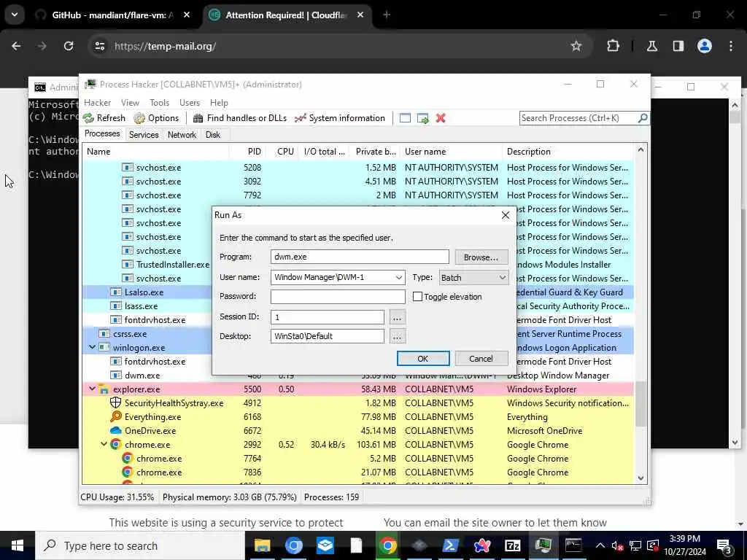Open the Type dropdown showing Batch
The height and width of the screenshot is (560, 747).
coord(473,278)
